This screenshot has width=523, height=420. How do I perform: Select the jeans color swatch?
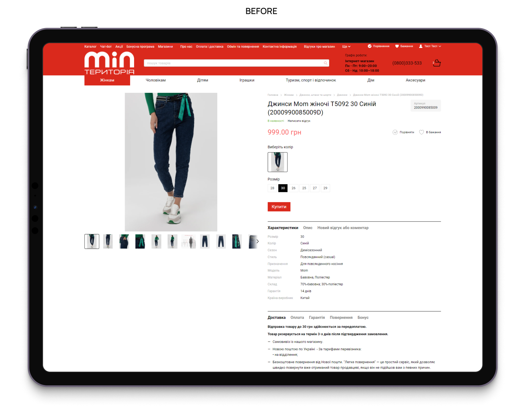click(x=278, y=162)
